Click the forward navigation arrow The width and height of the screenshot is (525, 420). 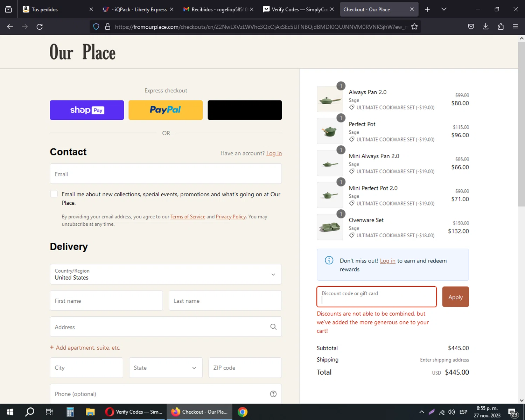click(24, 27)
